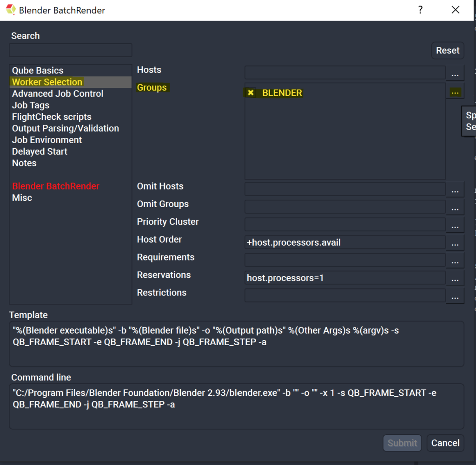Open the Hosts browse ellipsis button

pos(455,73)
